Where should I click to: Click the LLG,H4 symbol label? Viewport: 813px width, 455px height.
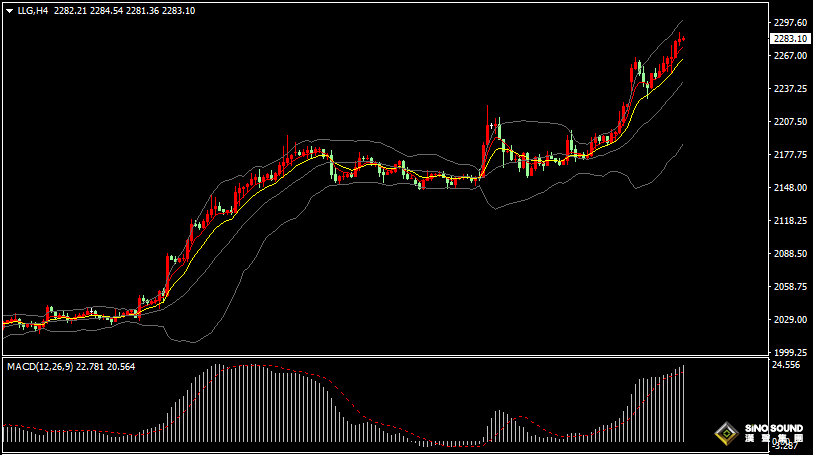tap(34, 11)
